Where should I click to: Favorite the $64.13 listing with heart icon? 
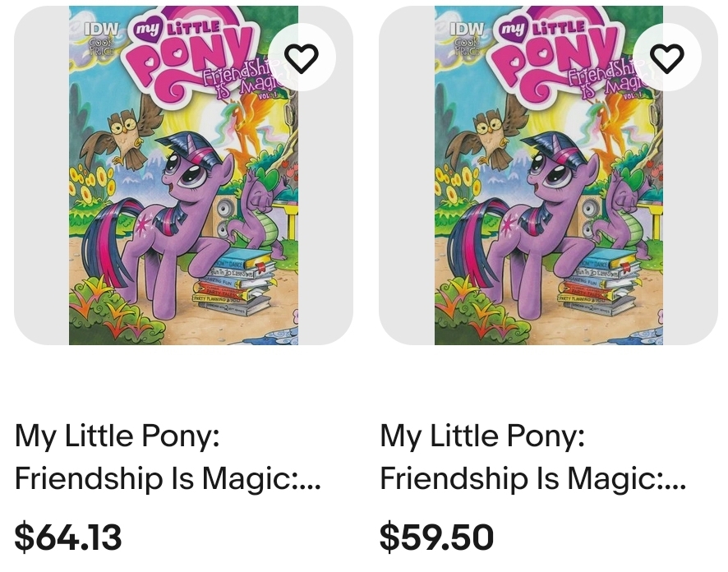point(301,58)
